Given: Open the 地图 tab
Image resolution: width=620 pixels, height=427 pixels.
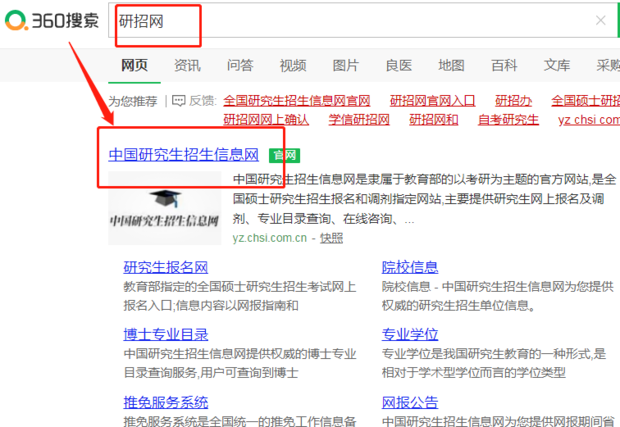Looking at the screenshot, I should (451, 65).
